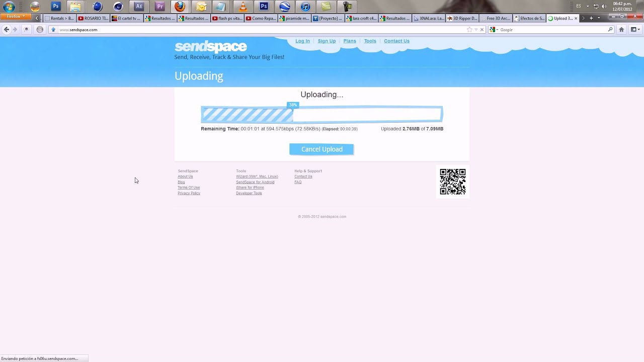Open the About Us footer link

pyautogui.click(x=185, y=176)
